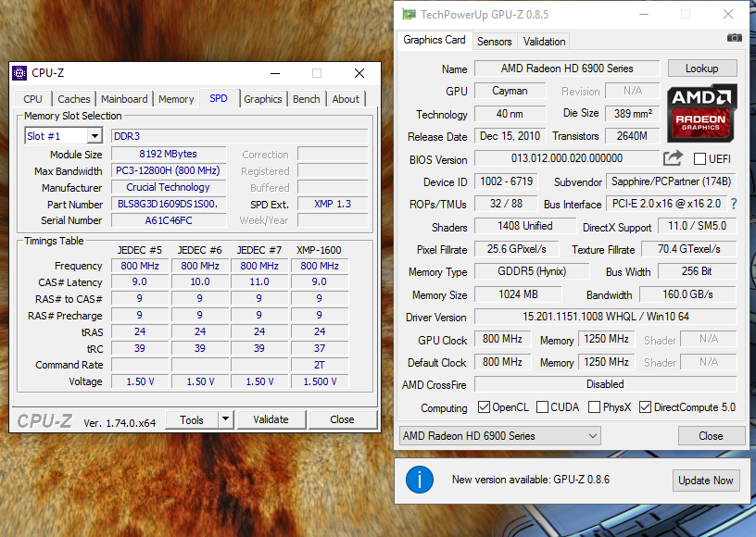This screenshot has width=756, height=537.
Task: Click the GPU-Z screenshot camera icon
Action: pos(734,38)
